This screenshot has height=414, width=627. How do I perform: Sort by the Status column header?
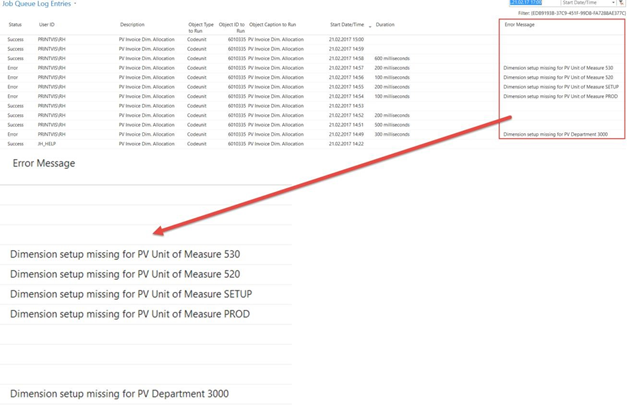pyautogui.click(x=15, y=25)
